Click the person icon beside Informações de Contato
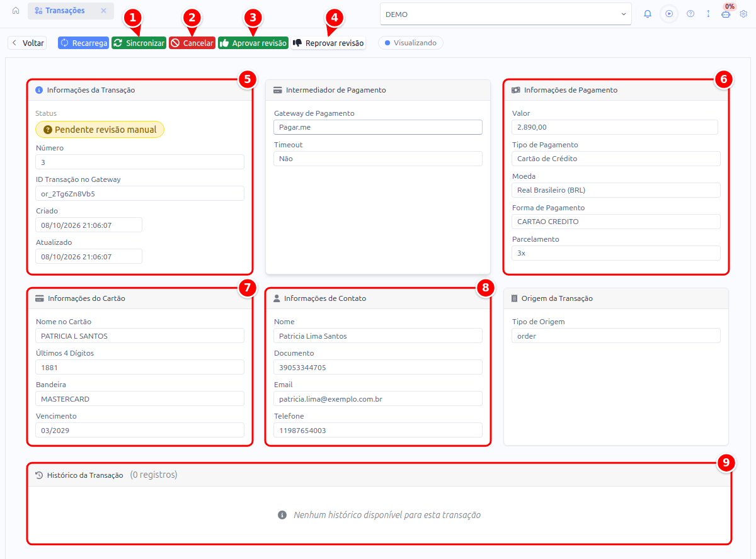This screenshot has height=559, width=756. pyautogui.click(x=277, y=298)
